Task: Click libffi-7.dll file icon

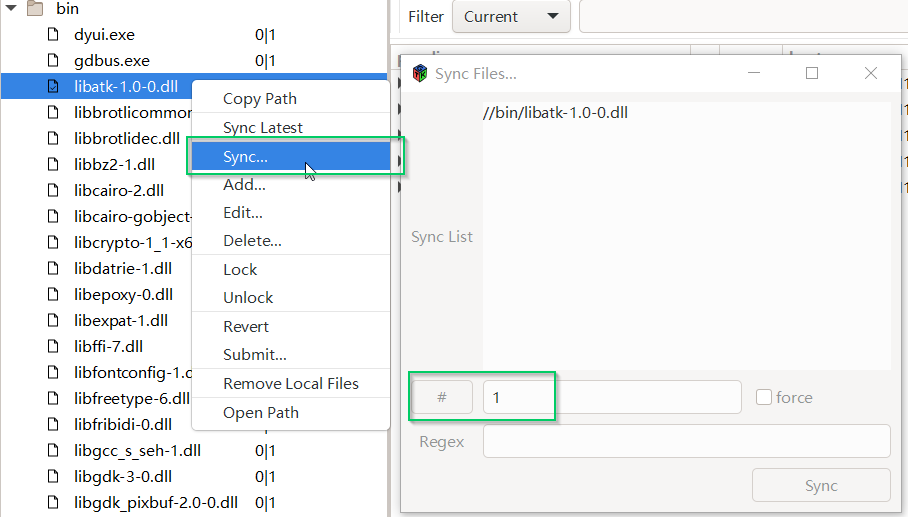Action: click(53, 346)
